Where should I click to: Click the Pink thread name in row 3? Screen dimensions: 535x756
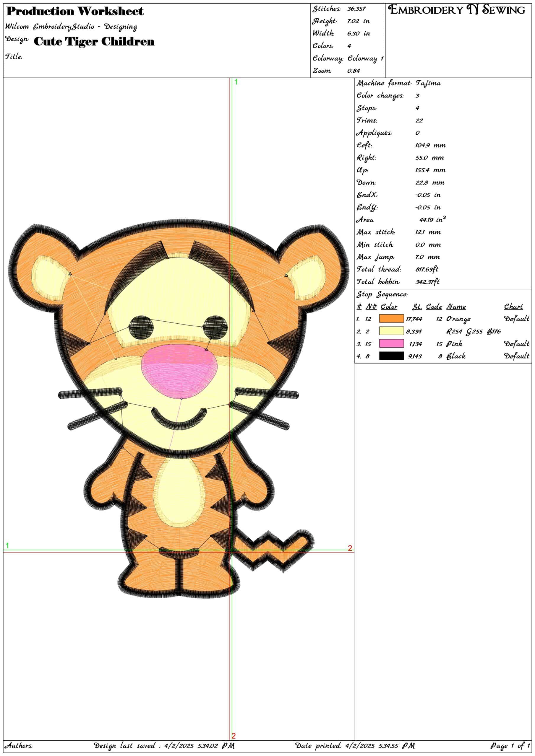click(x=454, y=344)
